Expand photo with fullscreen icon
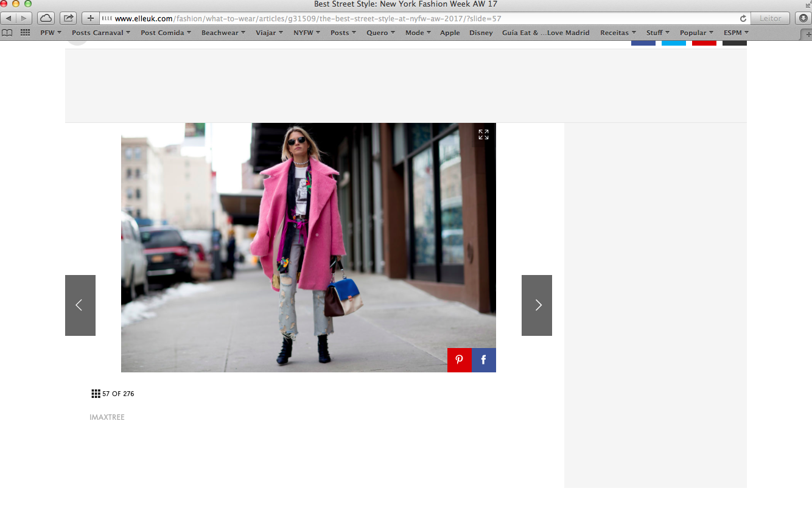 483,134
